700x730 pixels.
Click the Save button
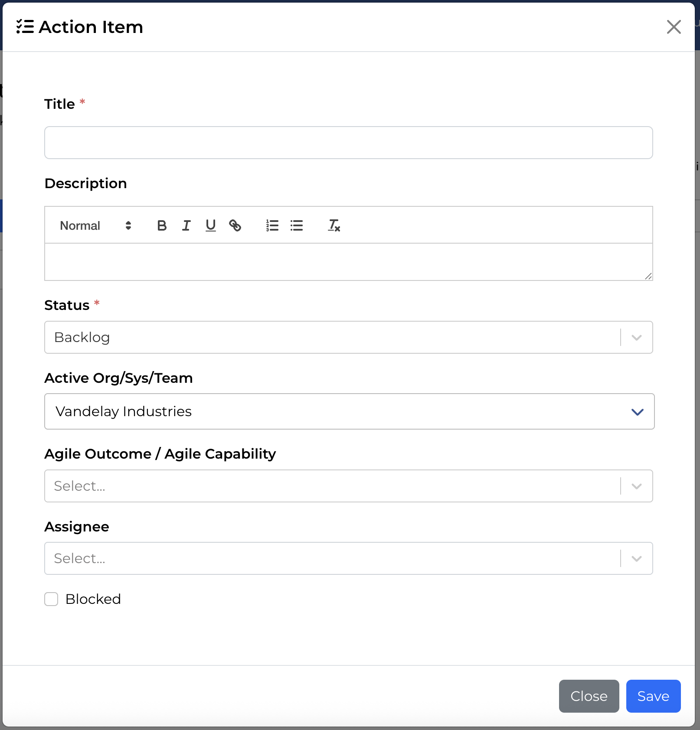pos(653,696)
